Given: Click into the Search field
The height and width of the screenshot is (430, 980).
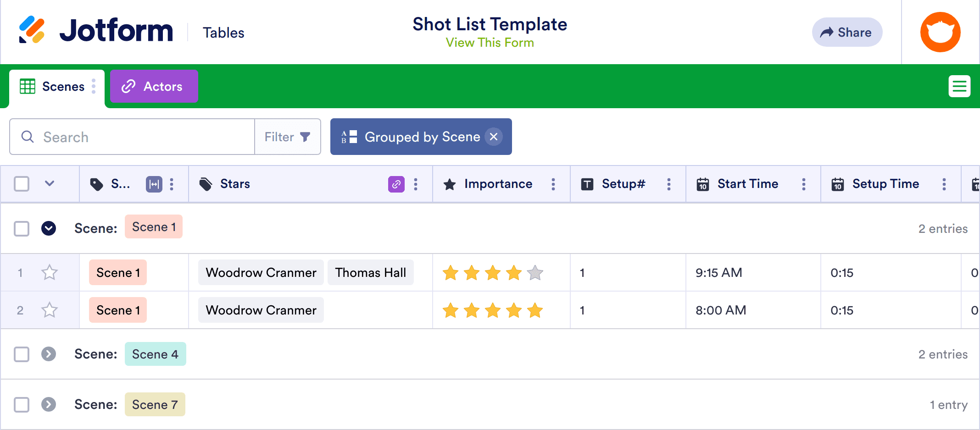Looking at the screenshot, I should (138, 137).
